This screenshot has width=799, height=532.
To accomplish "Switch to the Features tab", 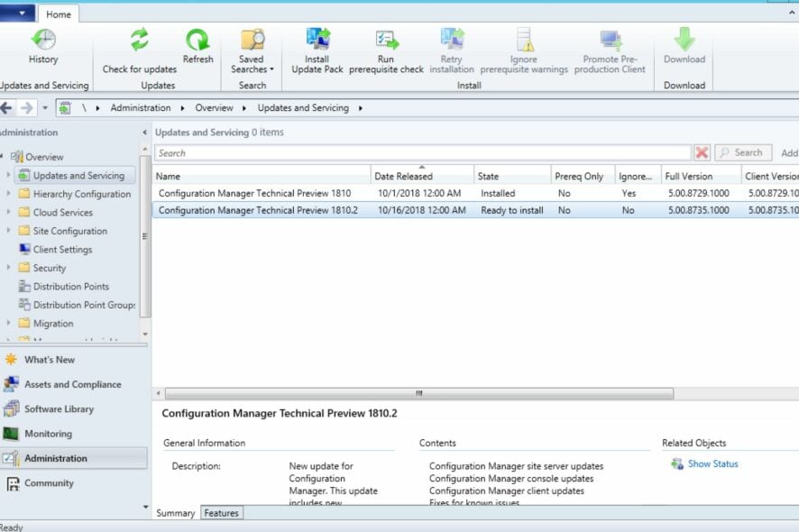I will pos(222,512).
